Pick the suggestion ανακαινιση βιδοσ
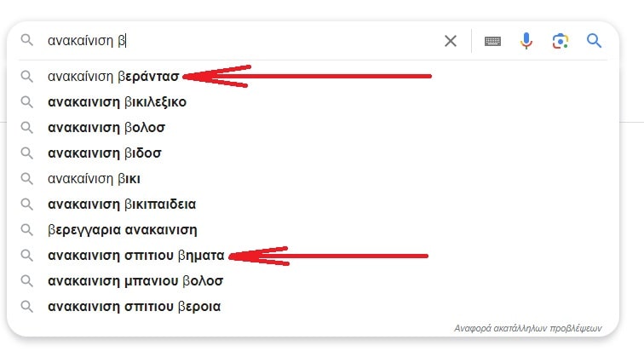This screenshot has height=363, width=644. (104, 153)
